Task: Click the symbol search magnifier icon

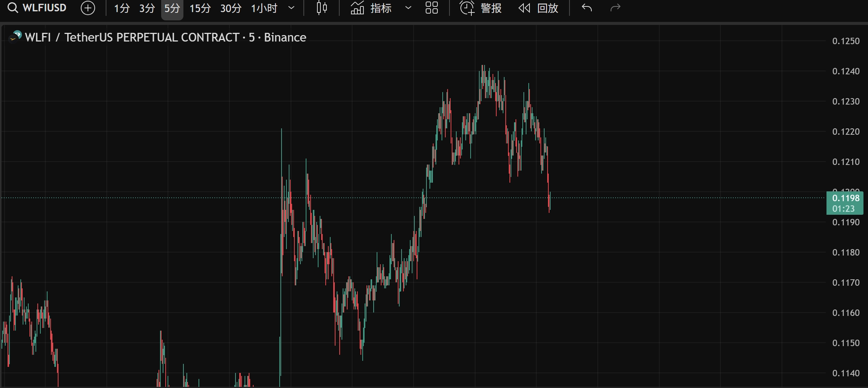Action: 12,8
